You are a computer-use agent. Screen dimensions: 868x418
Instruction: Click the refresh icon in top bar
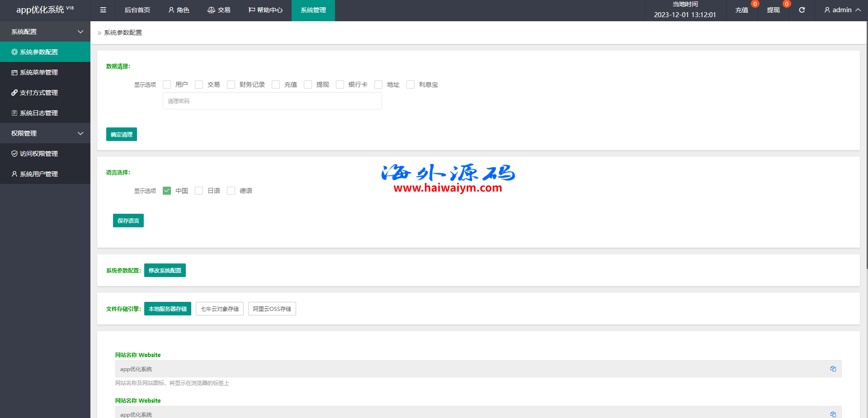tap(802, 10)
